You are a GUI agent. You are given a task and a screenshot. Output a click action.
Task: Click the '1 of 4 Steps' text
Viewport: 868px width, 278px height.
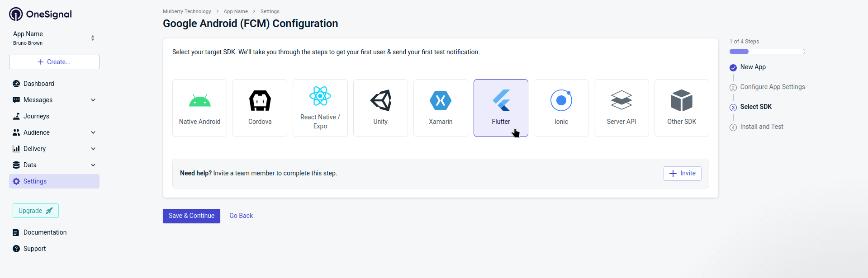coord(744,42)
